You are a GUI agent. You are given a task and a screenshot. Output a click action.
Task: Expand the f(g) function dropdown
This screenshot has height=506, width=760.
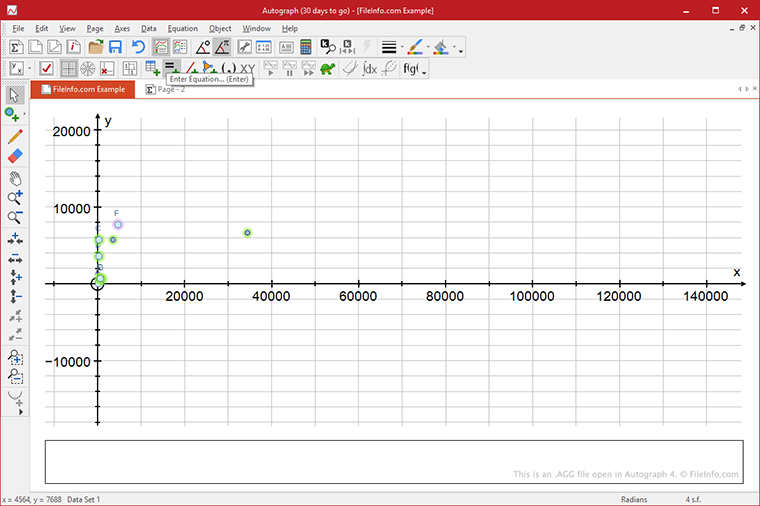pyautogui.click(x=424, y=70)
